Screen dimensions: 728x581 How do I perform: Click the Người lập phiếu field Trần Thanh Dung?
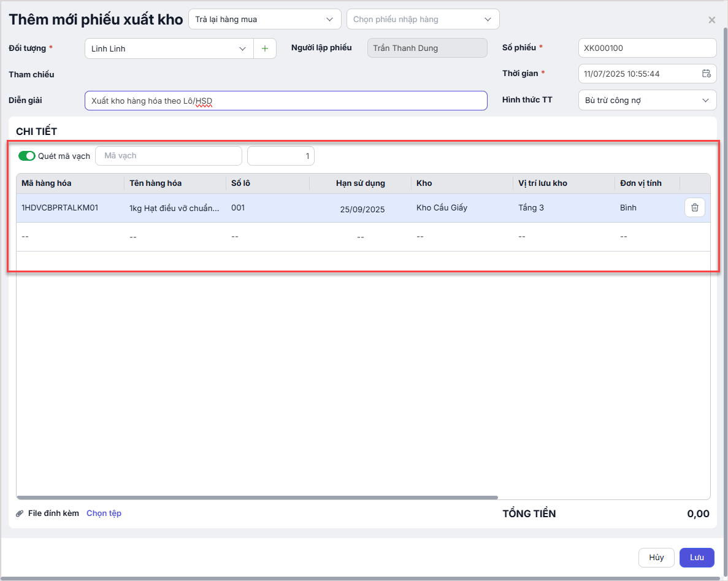[x=427, y=48]
